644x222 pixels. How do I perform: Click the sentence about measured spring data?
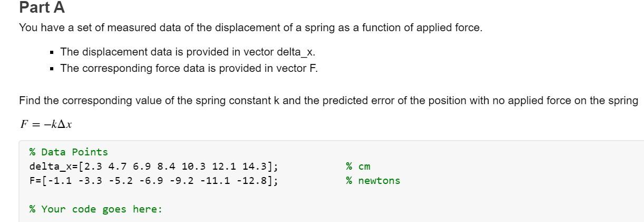[x=251, y=27]
